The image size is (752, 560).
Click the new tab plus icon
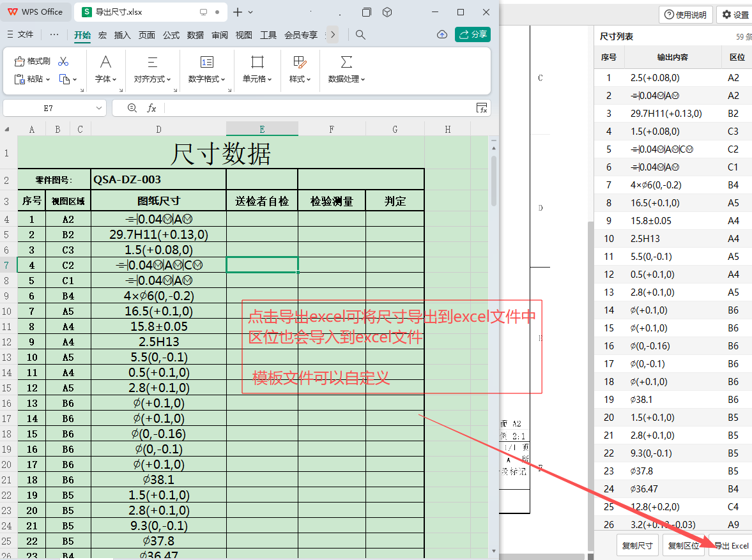(238, 12)
